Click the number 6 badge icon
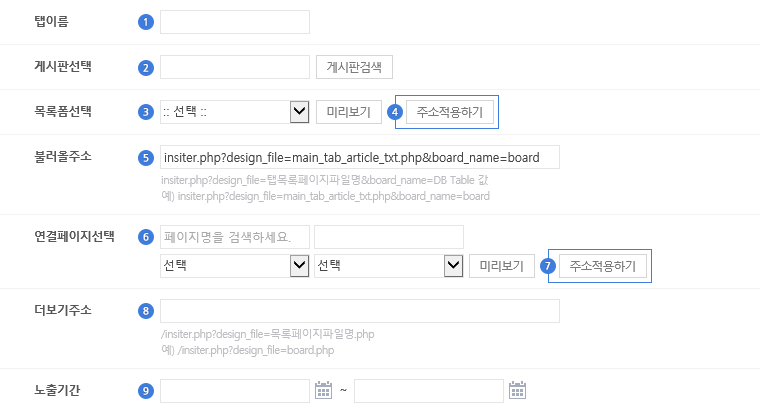Image resolution: width=760 pixels, height=413 pixels. (x=146, y=237)
